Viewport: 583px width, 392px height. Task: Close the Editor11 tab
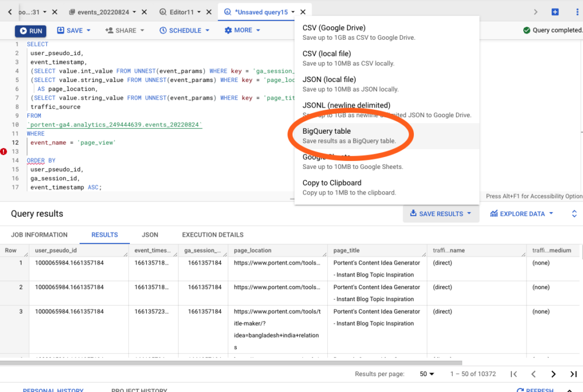point(209,12)
